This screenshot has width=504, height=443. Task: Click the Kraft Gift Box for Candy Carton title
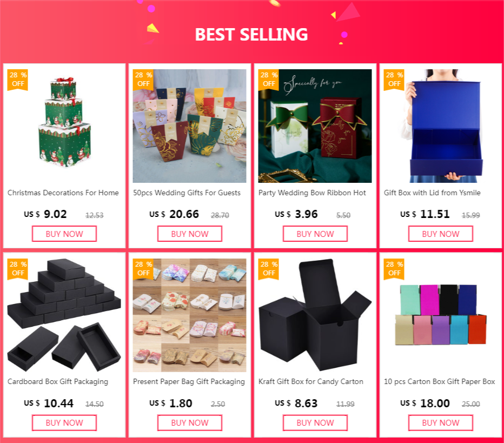click(x=311, y=381)
